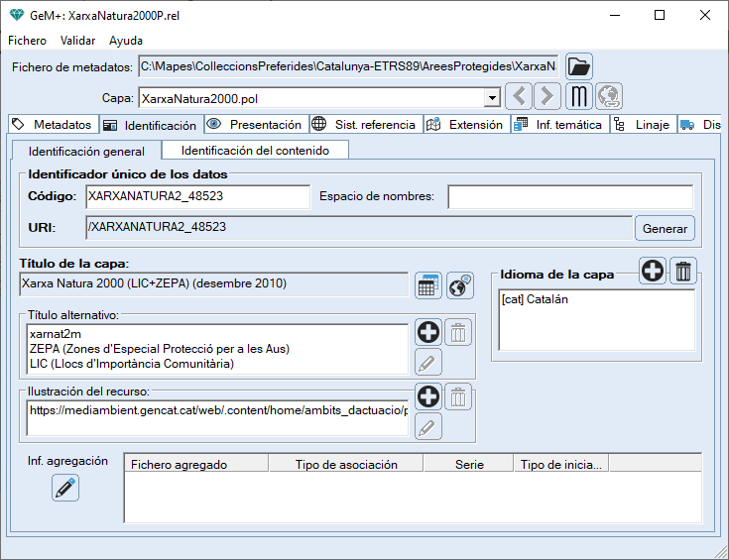Edit aggregation info with pencil icon
The width and height of the screenshot is (729, 560).
[65, 488]
